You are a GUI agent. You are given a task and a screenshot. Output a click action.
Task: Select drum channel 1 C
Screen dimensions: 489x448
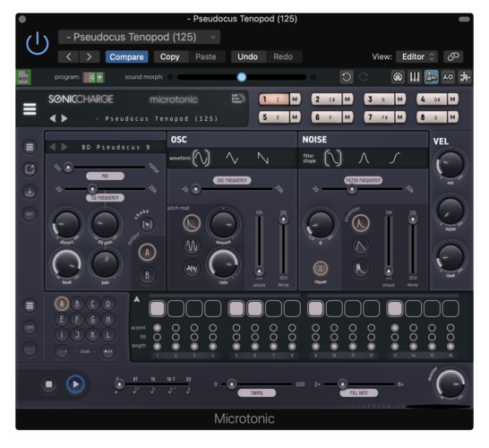273,99
